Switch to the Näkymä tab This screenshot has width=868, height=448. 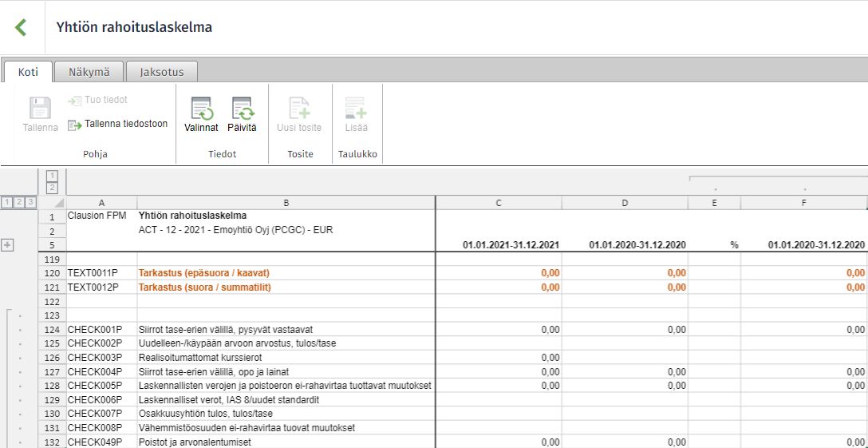click(x=89, y=72)
